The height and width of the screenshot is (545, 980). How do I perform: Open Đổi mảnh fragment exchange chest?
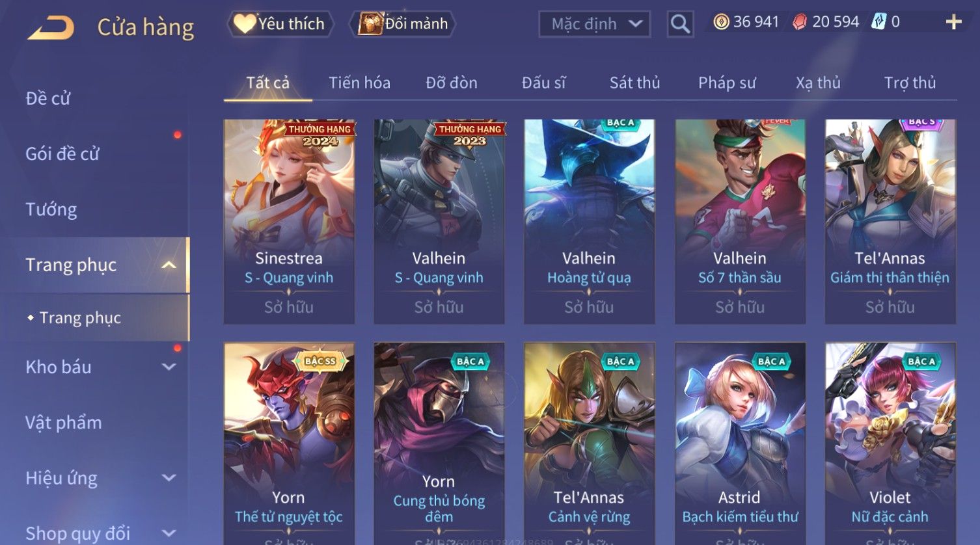(403, 24)
